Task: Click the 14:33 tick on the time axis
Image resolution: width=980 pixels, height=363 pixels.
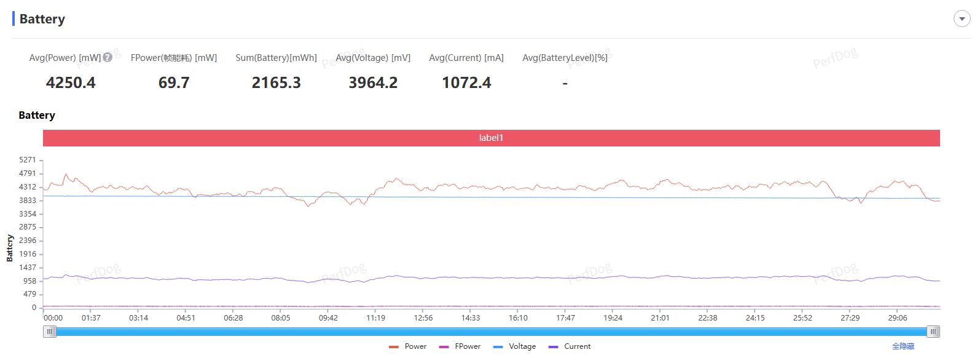Action: coord(471,318)
